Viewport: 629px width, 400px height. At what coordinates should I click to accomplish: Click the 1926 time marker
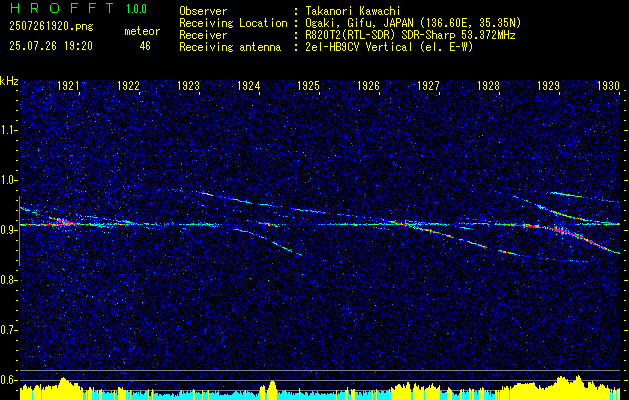(x=368, y=85)
